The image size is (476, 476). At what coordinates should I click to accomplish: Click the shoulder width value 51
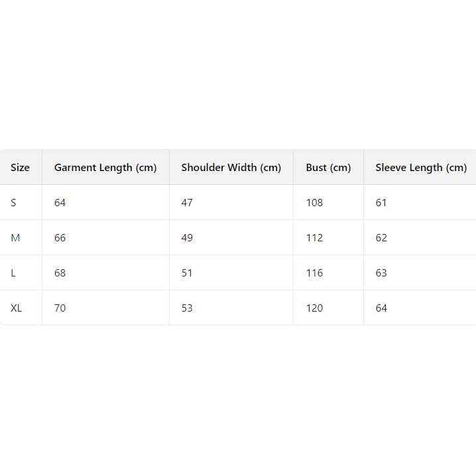pyautogui.click(x=187, y=273)
